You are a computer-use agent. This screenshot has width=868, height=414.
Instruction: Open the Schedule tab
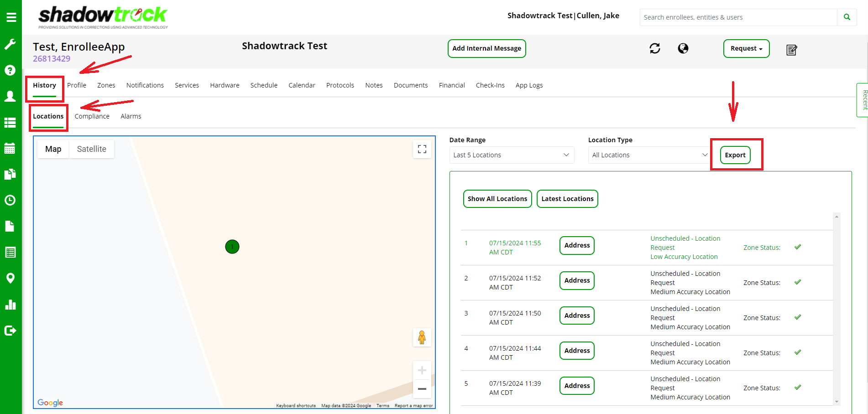click(264, 85)
